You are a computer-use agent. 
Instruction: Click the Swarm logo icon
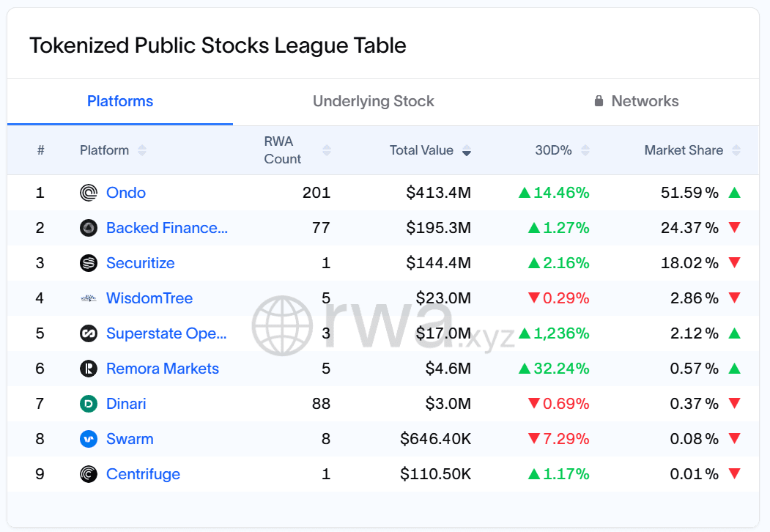(x=89, y=439)
